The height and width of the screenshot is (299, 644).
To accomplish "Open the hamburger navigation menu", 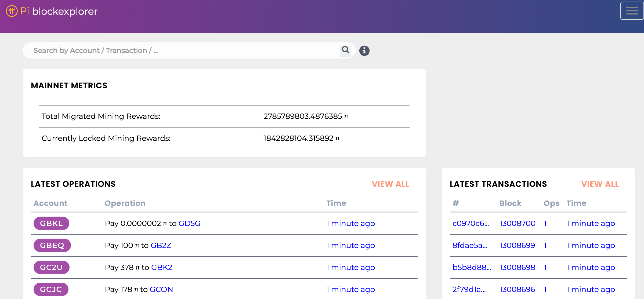I will coord(632,11).
